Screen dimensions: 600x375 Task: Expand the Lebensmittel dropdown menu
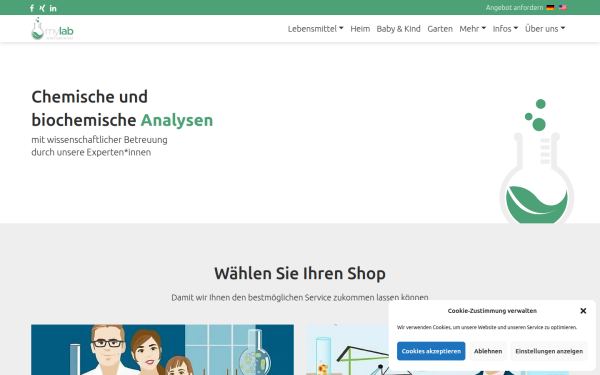pos(315,29)
